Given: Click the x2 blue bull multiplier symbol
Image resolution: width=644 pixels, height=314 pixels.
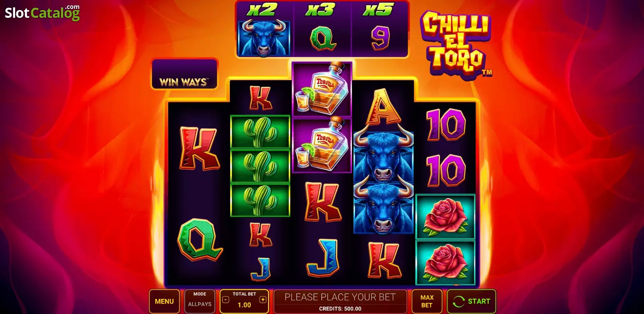Looking at the screenshot, I should click(x=264, y=38).
